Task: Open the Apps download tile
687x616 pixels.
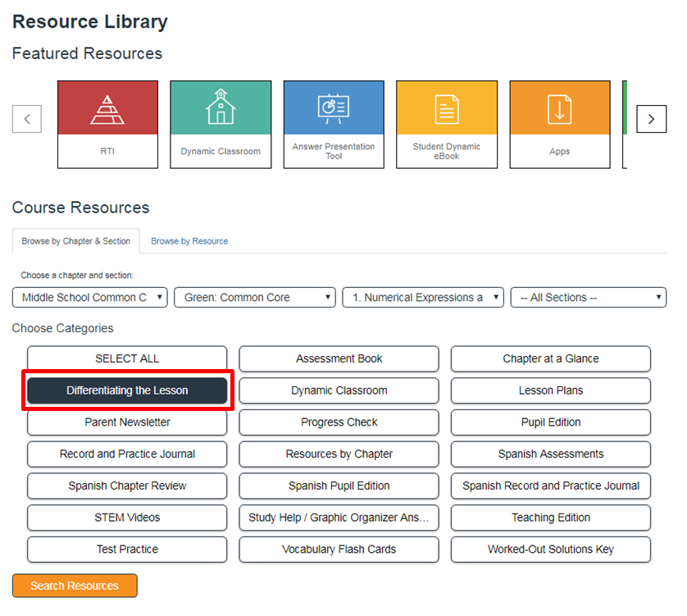Action: pos(560,124)
